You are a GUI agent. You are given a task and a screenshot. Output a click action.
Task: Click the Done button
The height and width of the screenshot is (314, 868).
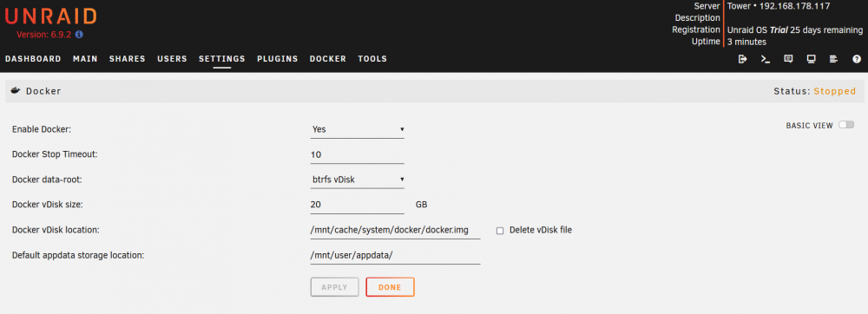[x=390, y=287]
